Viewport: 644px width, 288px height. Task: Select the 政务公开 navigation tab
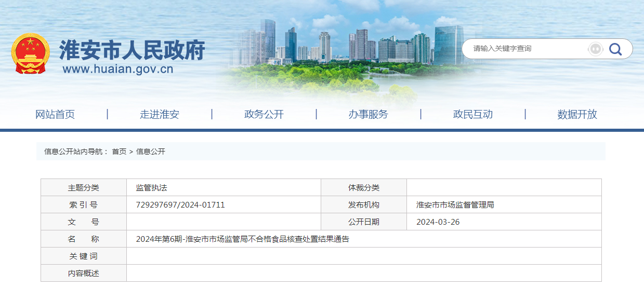point(264,115)
